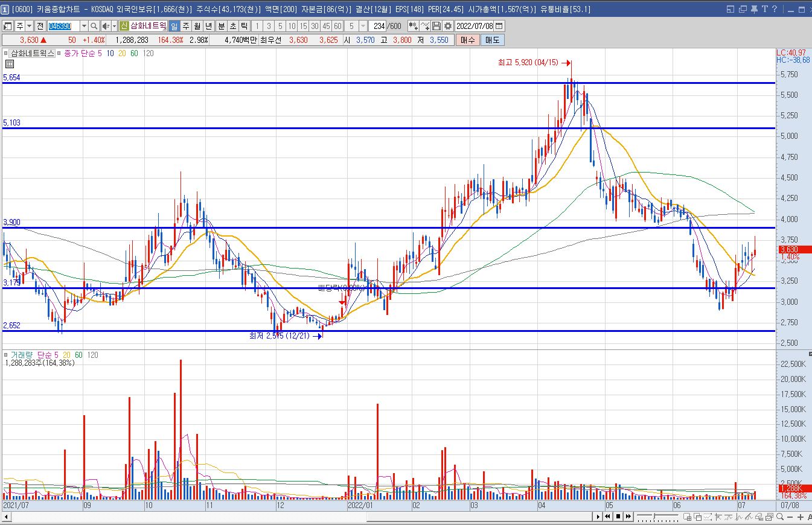Select the 초 second period button
The image size is (812, 525).
click(232, 26)
